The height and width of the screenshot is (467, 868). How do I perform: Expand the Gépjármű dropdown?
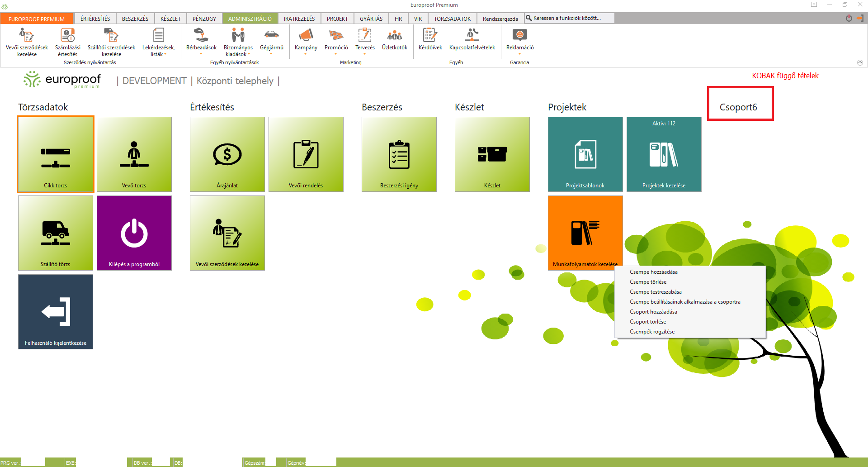pos(271,54)
